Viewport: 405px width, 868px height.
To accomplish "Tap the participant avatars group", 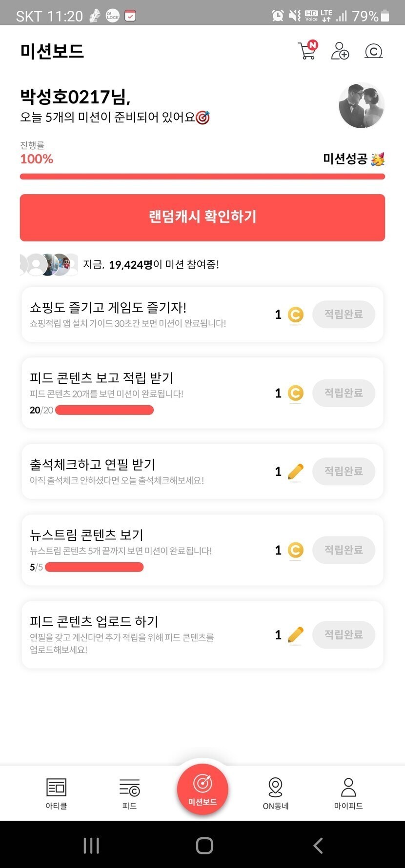I will 49,265.
